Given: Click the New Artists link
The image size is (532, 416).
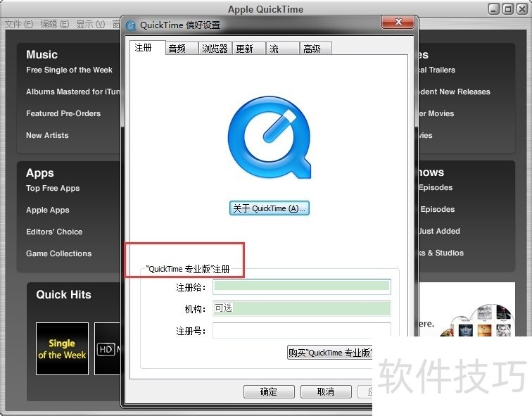Looking at the screenshot, I should click(47, 135).
